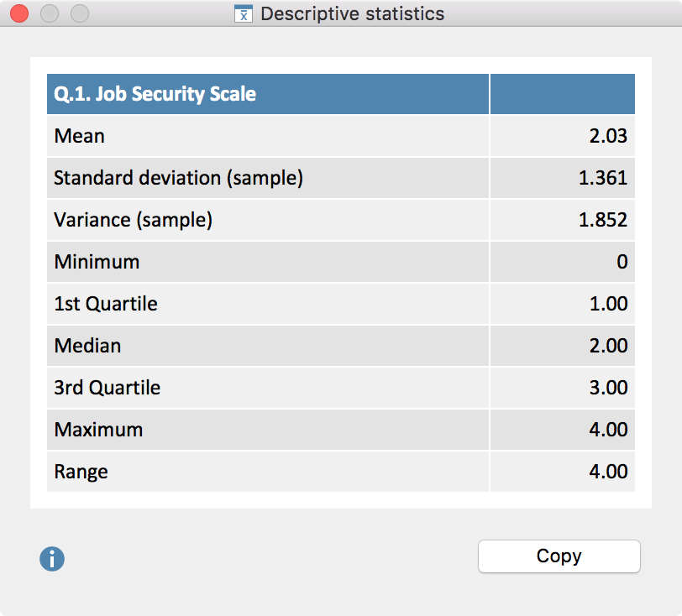Click the Mean row label
This screenshot has width=682, height=616.
(79, 136)
